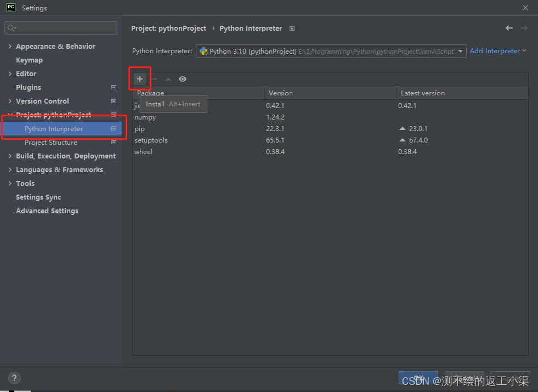Click the search magnifier icon in settings
Viewport: 538px width, 392px height.
12,28
